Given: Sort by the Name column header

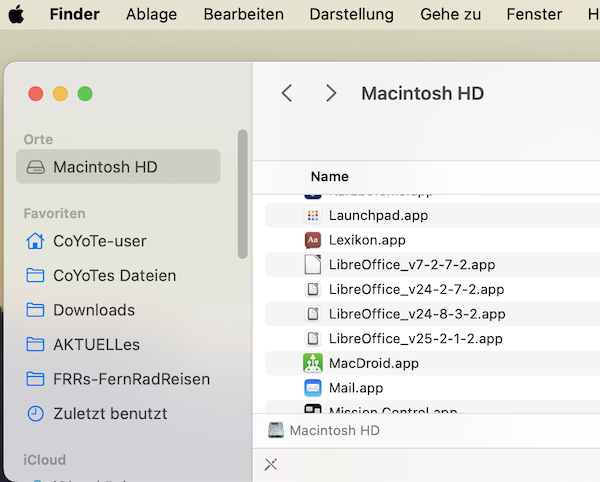Looking at the screenshot, I should pyautogui.click(x=329, y=176).
